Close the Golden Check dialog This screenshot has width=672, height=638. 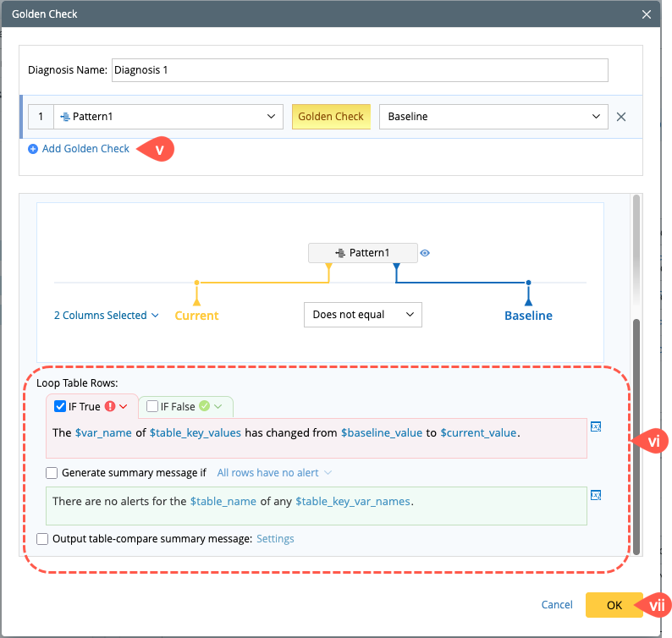[x=647, y=14]
